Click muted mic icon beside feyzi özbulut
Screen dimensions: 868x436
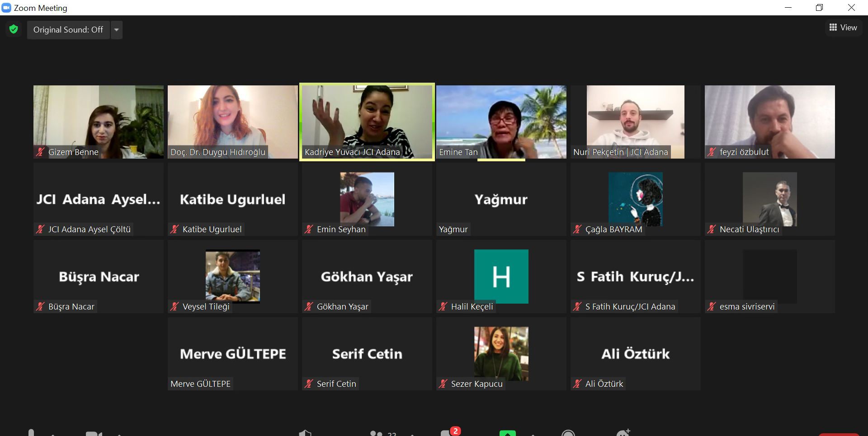click(712, 152)
